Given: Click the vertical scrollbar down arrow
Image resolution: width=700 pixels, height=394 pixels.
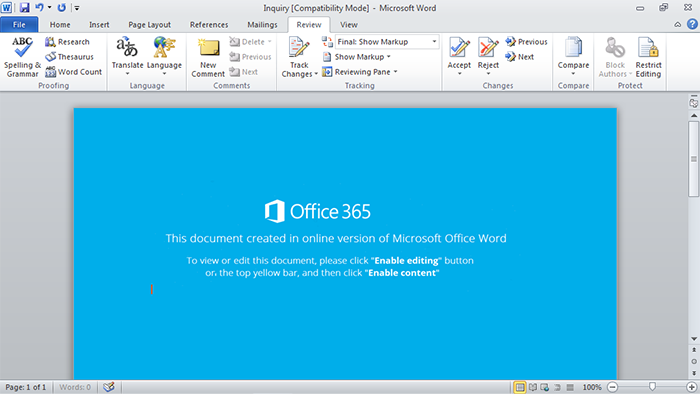Looking at the screenshot, I should [x=694, y=339].
